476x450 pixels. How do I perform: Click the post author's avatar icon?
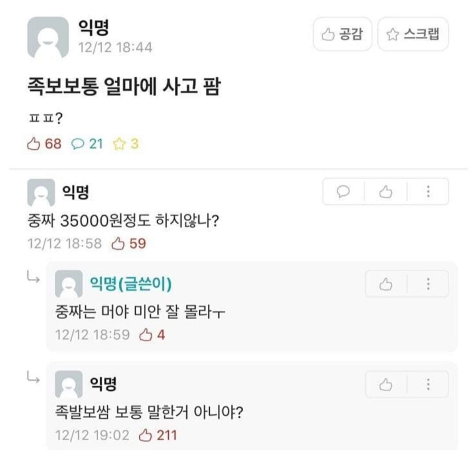click(48, 38)
